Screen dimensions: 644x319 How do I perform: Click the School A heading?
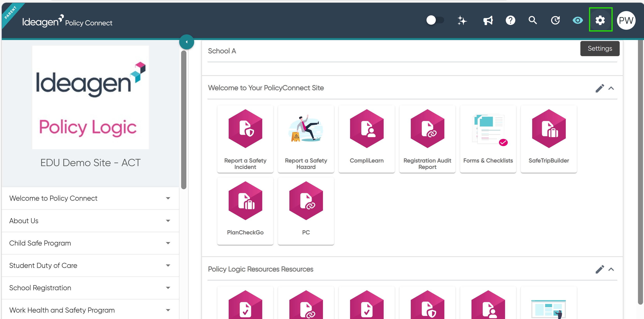222,51
